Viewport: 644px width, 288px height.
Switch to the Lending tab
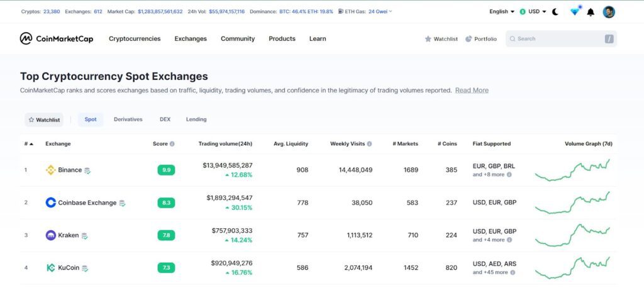(196, 119)
